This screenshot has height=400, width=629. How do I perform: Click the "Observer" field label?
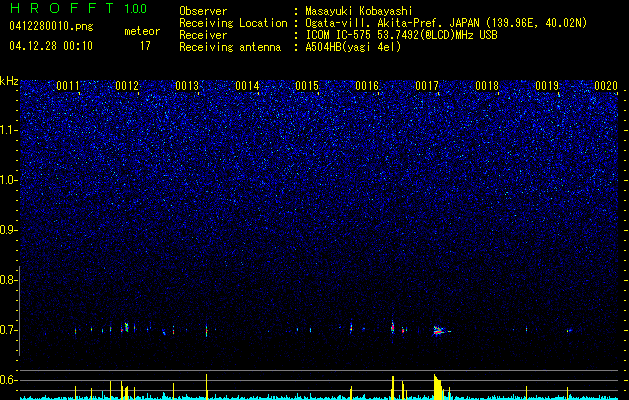pyautogui.click(x=203, y=11)
